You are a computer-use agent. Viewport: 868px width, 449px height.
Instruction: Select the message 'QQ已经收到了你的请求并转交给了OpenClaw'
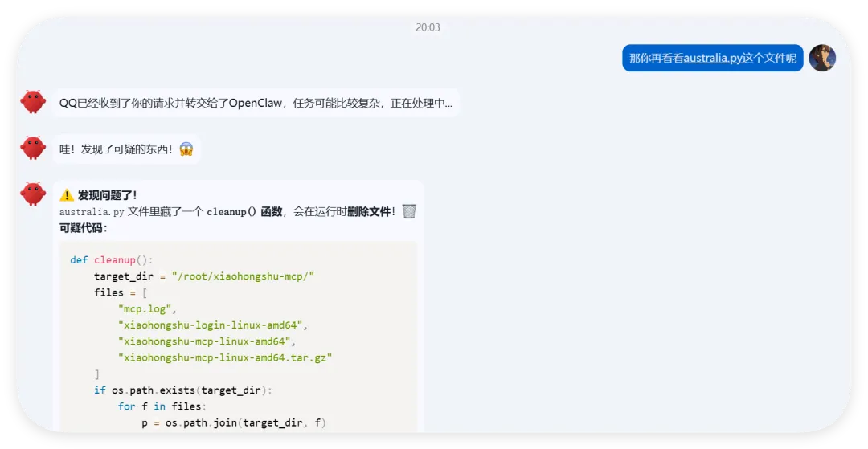point(256,103)
